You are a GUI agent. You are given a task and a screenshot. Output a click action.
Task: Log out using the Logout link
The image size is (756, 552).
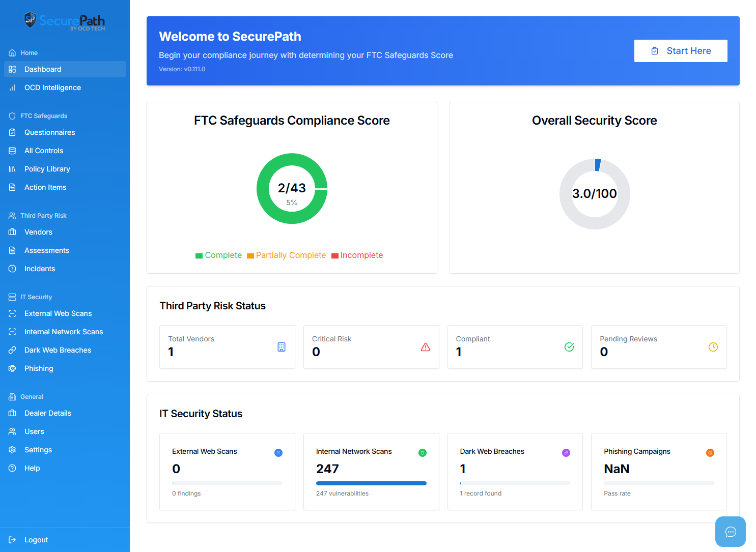point(36,540)
